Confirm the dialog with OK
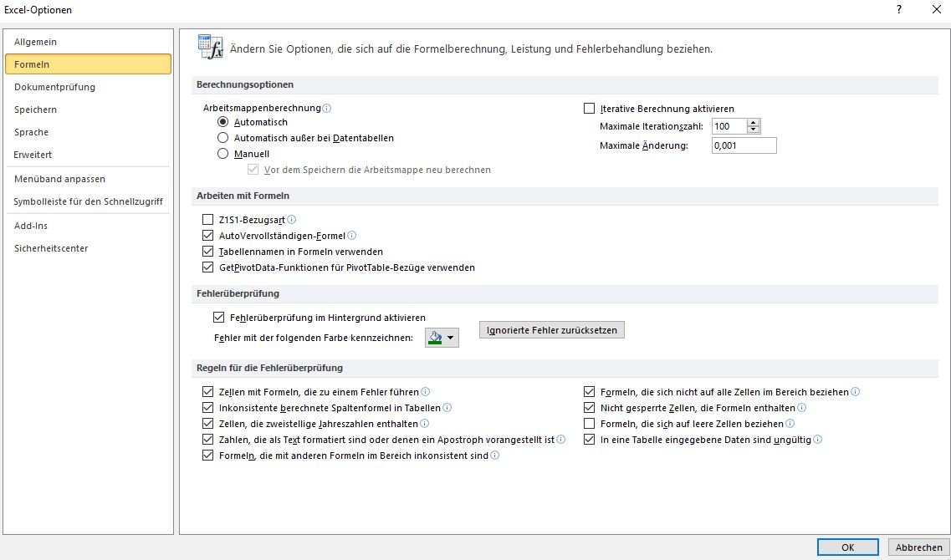Screen dimensions: 951x560 848,547
